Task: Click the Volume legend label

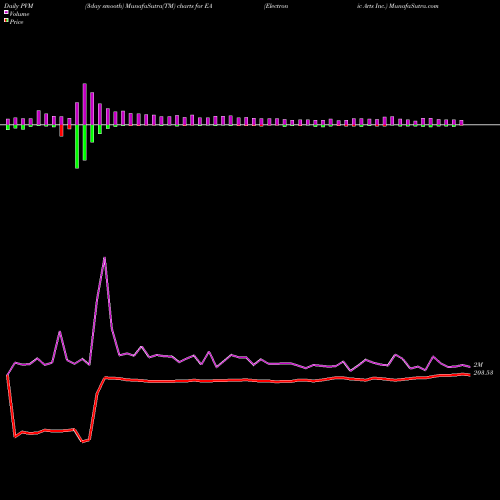Action: (19, 14)
